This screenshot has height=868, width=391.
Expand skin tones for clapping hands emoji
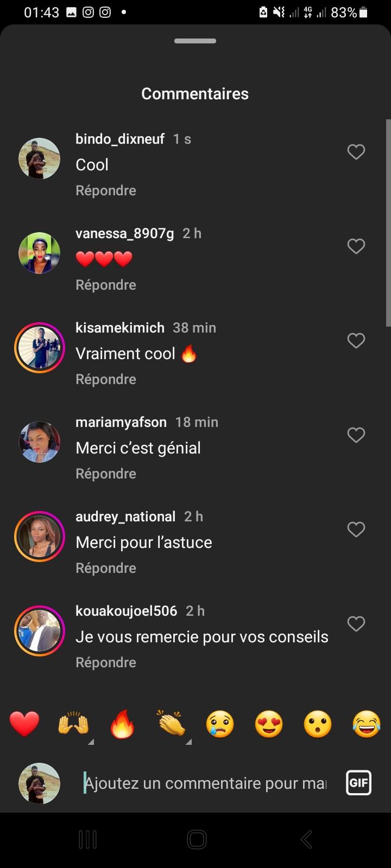188,742
